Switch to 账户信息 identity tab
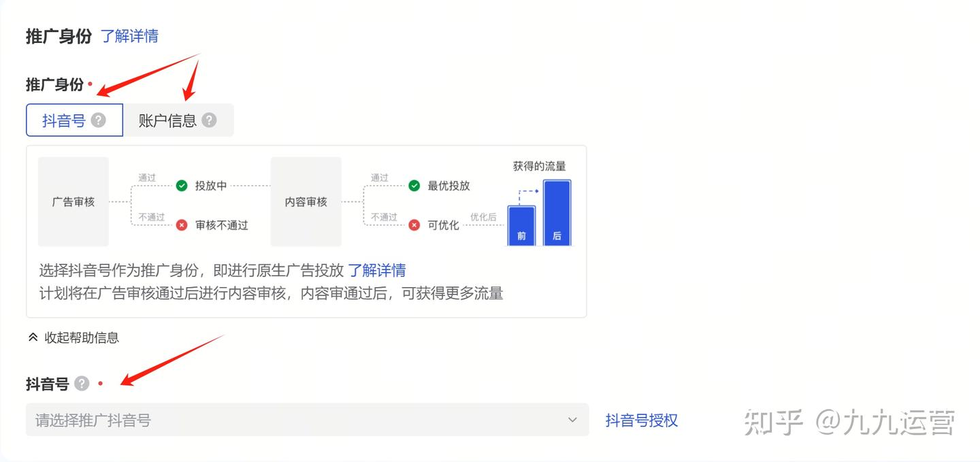This screenshot has height=462, width=980. (x=178, y=120)
